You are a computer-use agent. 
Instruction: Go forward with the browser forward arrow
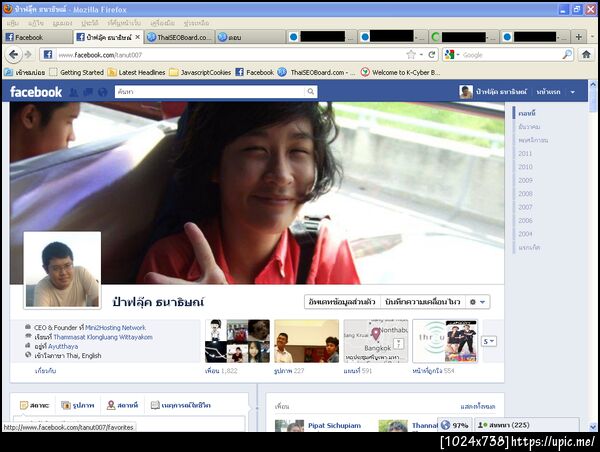[x=28, y=55]
